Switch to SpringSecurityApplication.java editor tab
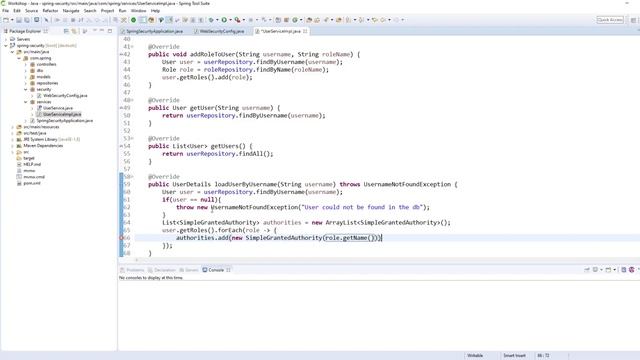 click(x=154, y=31)
